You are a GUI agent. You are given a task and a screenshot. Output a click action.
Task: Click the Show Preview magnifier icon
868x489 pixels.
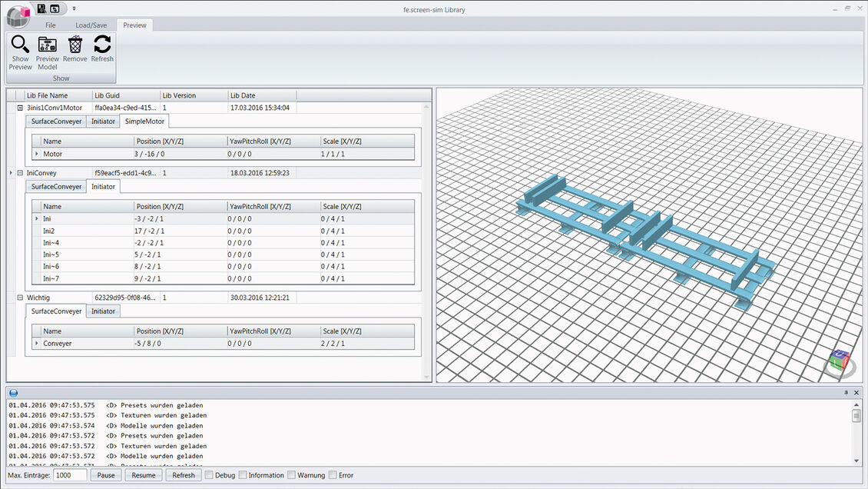click(21, 44)
